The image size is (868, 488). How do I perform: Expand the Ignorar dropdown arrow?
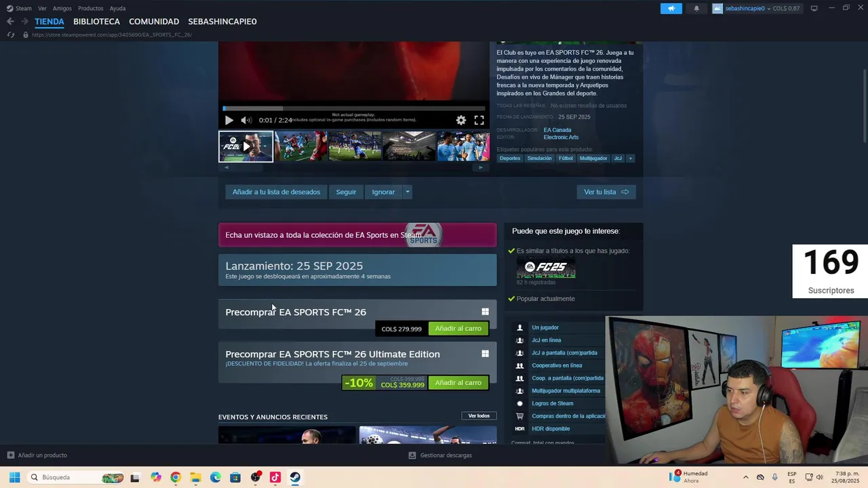[x=408, y=192]
